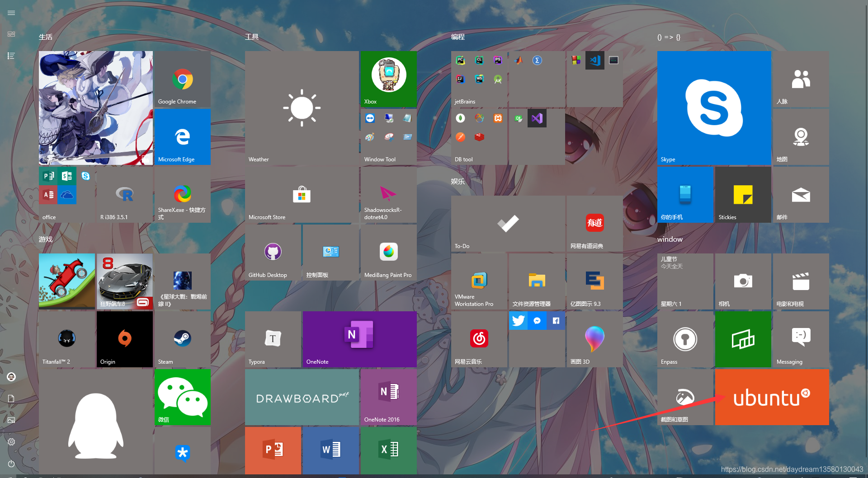Image resolution: width=868 pixels, height=478 pixels.
Task: Open the purple OneNote tile
Action: [360, 339]
